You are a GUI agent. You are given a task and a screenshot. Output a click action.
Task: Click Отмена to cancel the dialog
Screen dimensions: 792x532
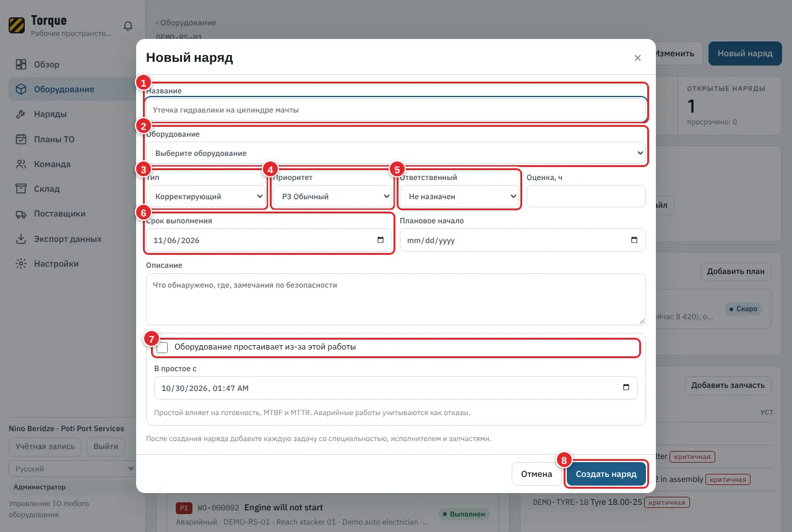(x=536, y=474)
